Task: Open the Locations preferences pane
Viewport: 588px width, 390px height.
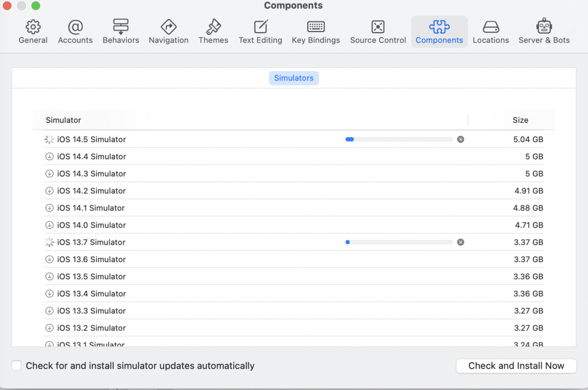Action: click(x=490, y=32)
